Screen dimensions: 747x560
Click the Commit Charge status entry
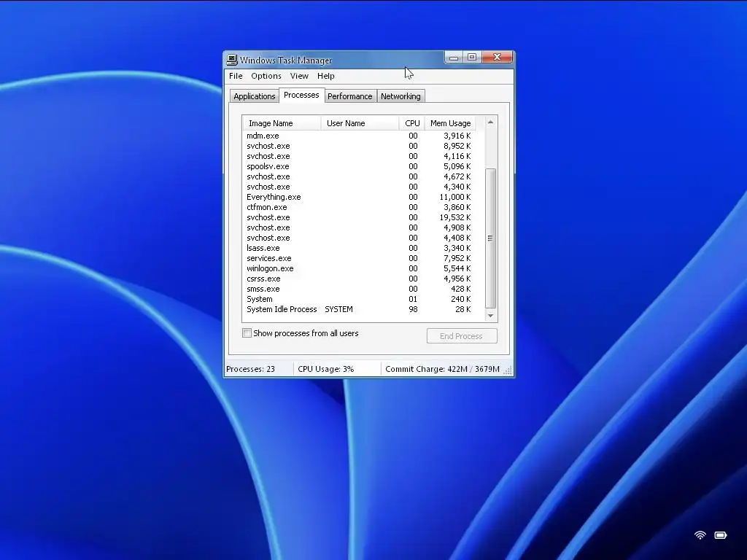443,369
